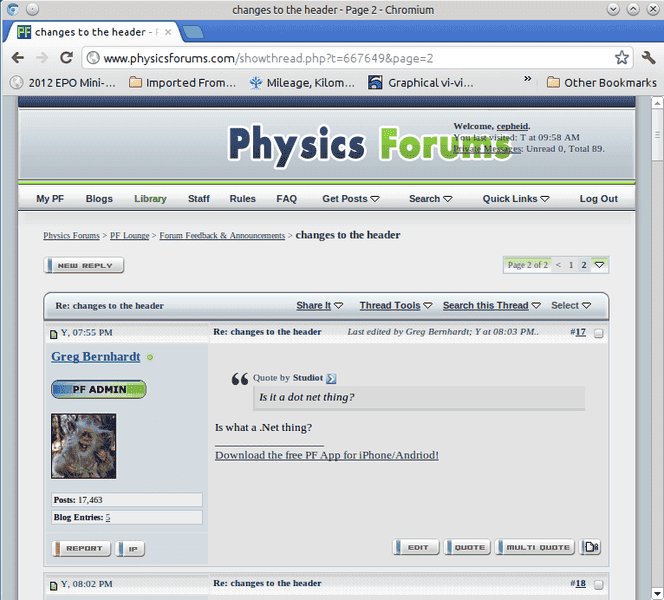Click the vertical scrollbar down arrow
Image resolution: width=664 pixels, height=600 pixels.
click(x=657, y=593)
